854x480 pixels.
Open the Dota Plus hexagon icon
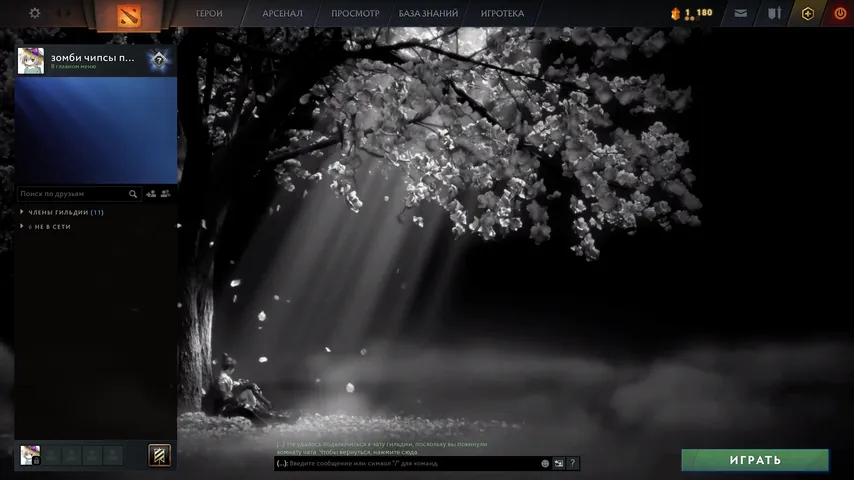tap(808, 14)
